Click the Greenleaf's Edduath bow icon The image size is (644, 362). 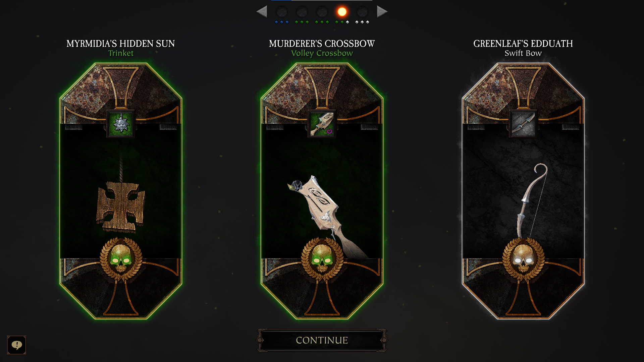(523, 124)
